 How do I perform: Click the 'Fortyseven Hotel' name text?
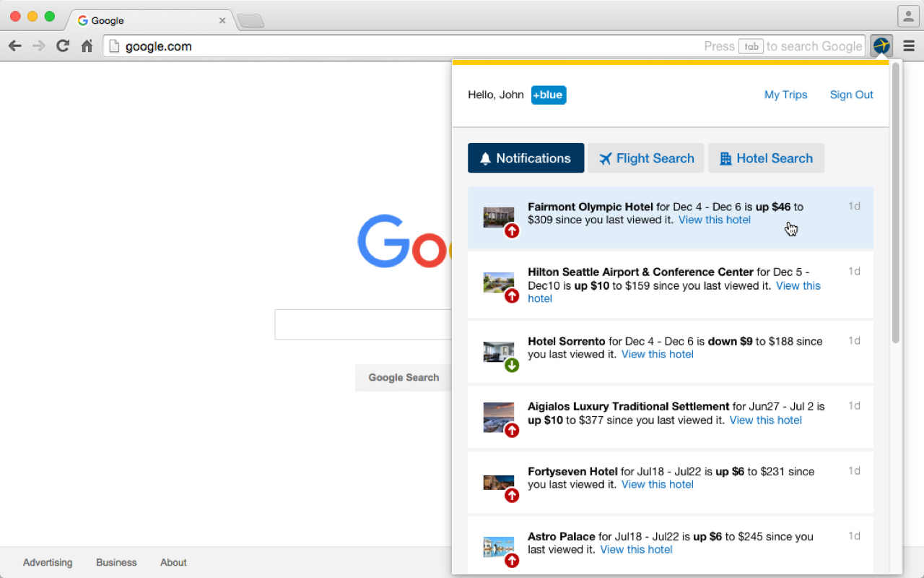coord(572,471)
